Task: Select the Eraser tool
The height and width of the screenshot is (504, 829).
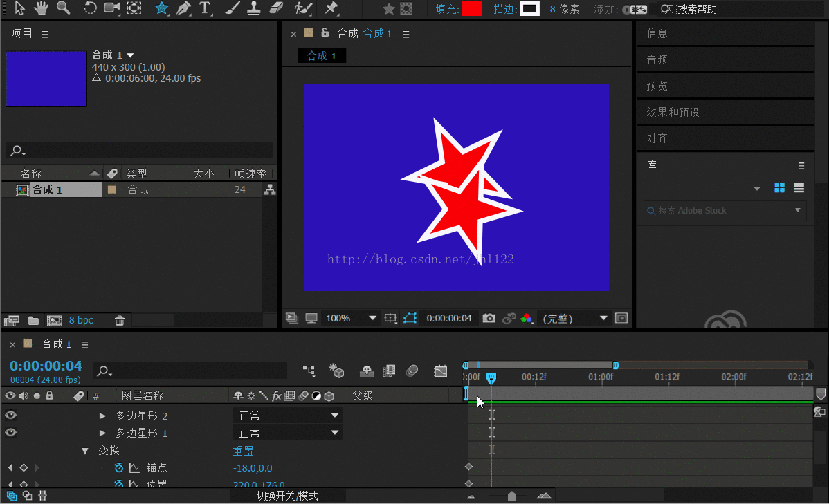Action: click(277, 8)
